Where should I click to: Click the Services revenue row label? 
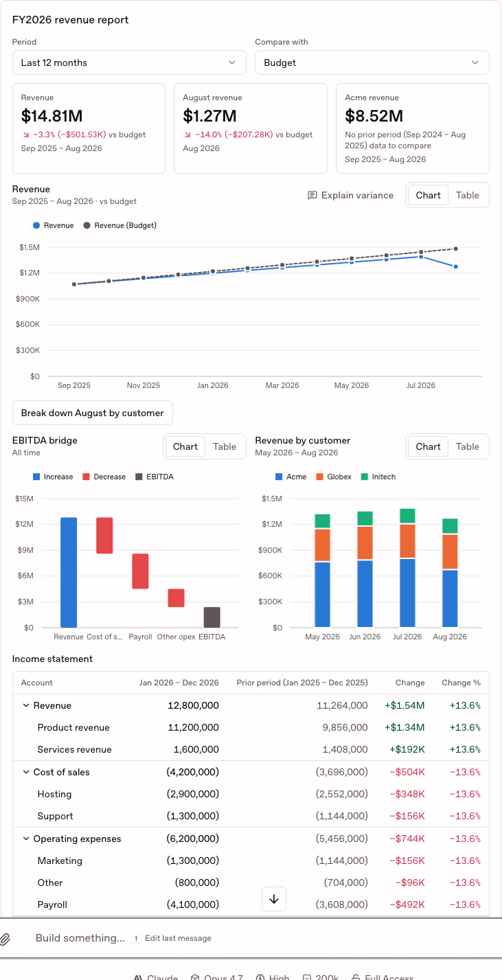point(74,749)
